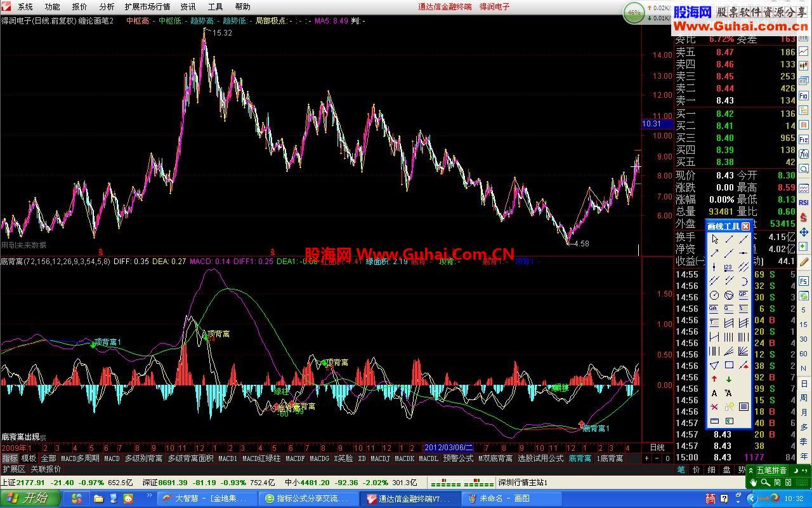Select the GP golden ratio line tool
The height and width of the screenshot is (508, 812).
tap(743, 295)
